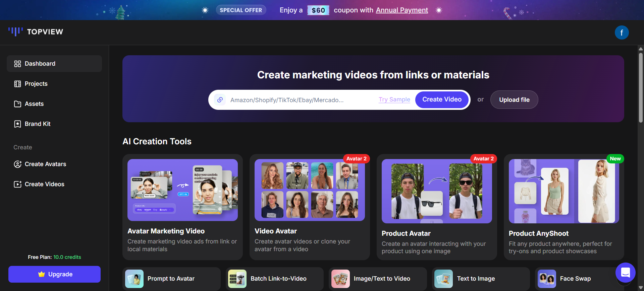
Task: Click the Face Swap label
Action: [575, 279]
